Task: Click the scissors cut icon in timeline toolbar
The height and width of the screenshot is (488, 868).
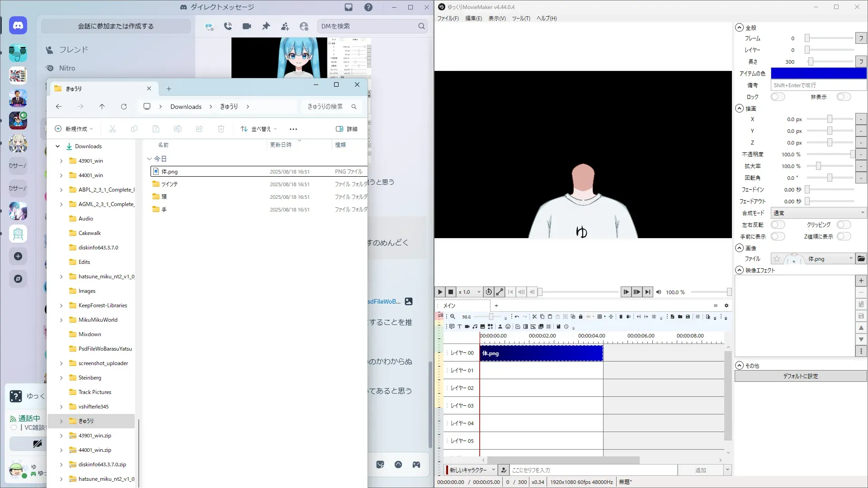Action: point(534,317)
